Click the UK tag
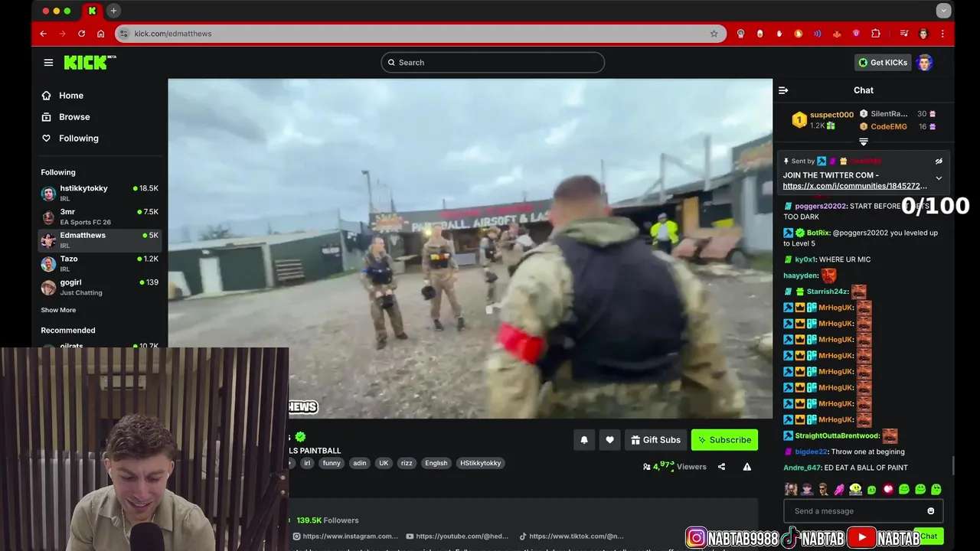Image resolution: width=980 pixels, height=551 pixels. click(384, 463)
